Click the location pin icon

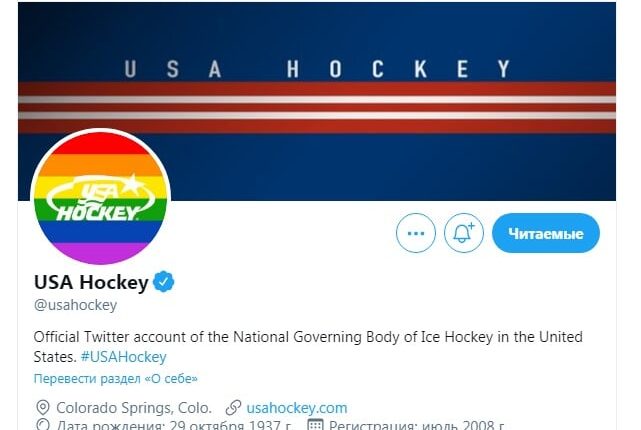[42, 408]
